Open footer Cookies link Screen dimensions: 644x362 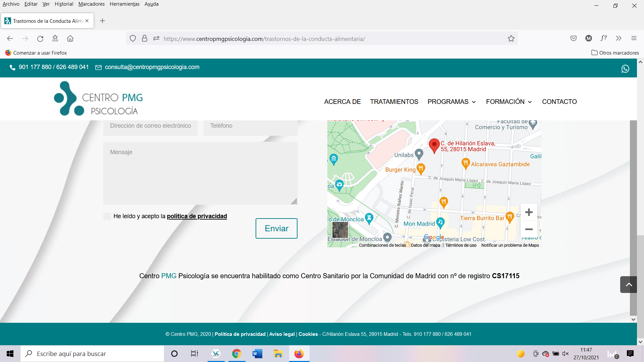[x=308, y=334]
